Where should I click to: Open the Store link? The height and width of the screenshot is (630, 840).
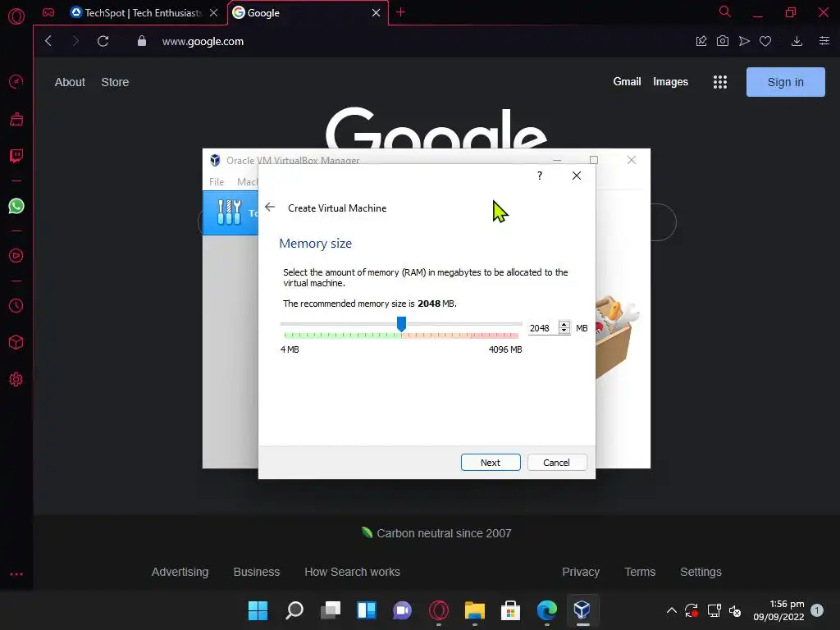(x=115, y=82)
